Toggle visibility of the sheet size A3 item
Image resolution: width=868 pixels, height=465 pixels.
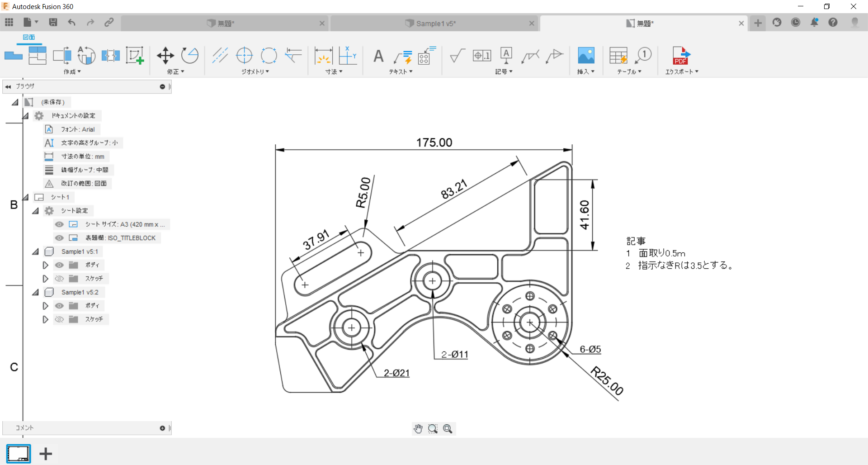tap(59, 224)
